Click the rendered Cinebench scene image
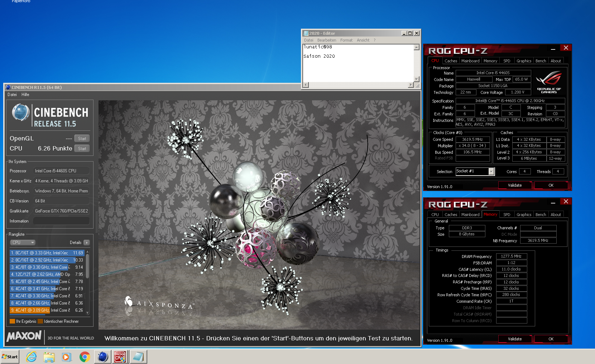The image size is (595, 364). click(259, 215)
